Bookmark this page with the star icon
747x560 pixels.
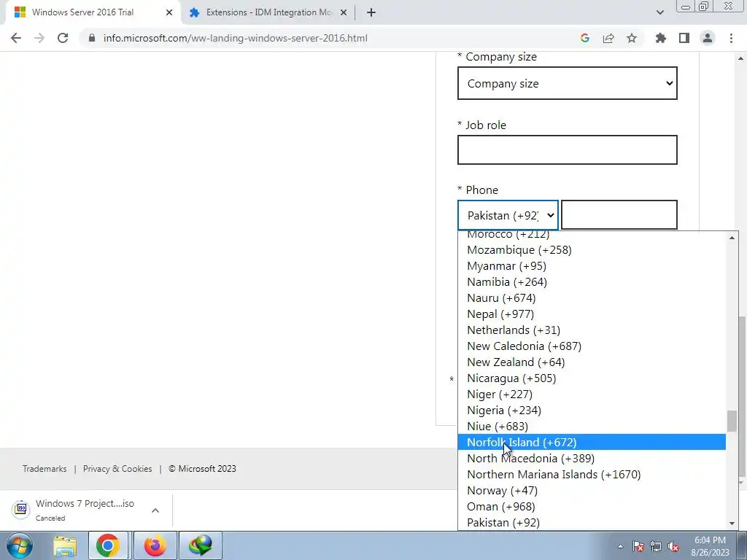632,38
